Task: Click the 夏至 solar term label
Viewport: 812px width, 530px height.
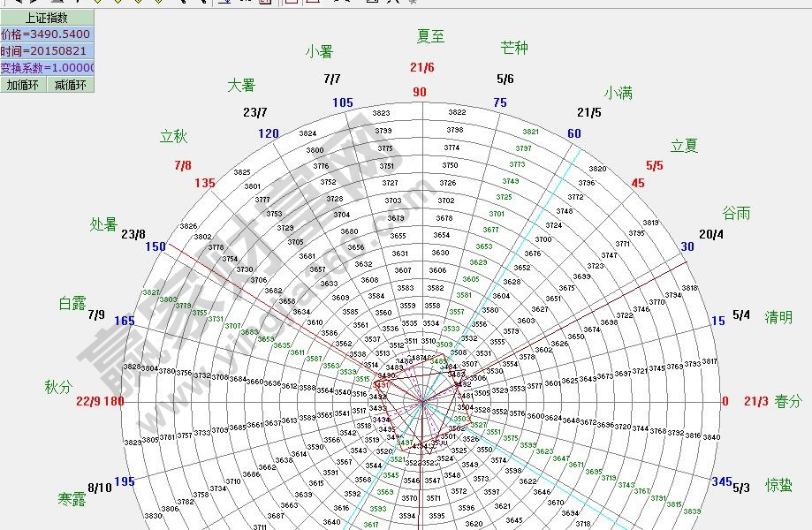Action: (430, 36)
